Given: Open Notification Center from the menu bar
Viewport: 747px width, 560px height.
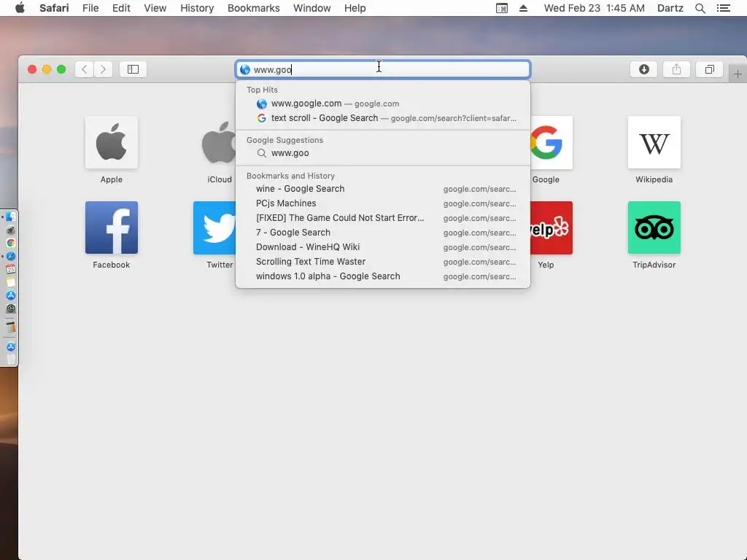Looking at the screenshot, I should [x=724, y=8].
